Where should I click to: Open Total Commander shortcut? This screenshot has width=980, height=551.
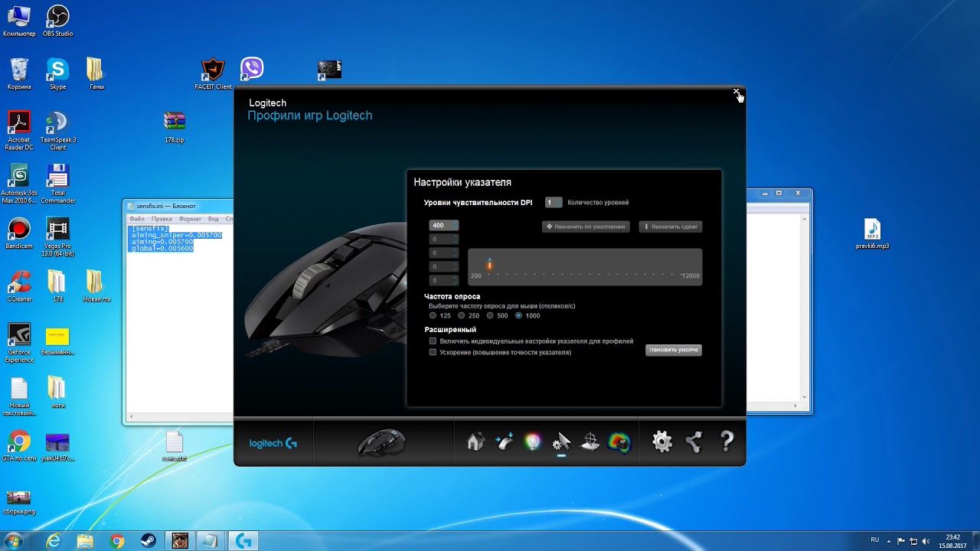coord(58,184)
